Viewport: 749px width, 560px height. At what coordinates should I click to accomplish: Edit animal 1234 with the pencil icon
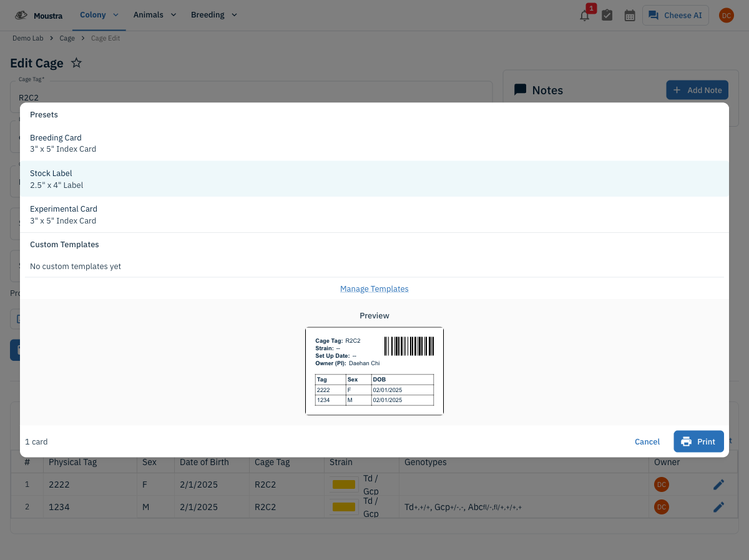(718, 507)
